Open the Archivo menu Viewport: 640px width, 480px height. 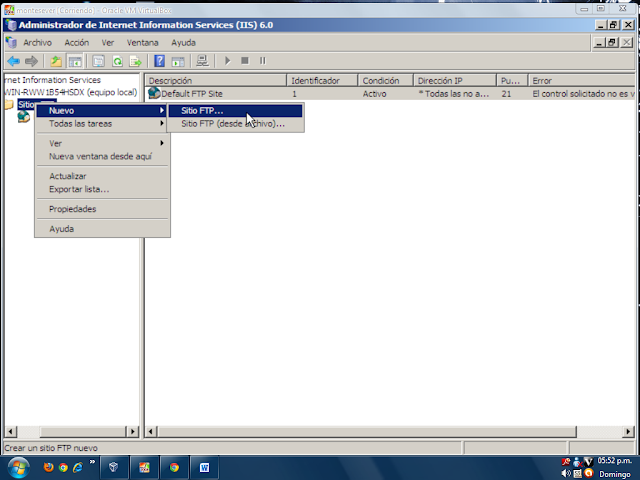pyautogui.click(x=38, y=42)
